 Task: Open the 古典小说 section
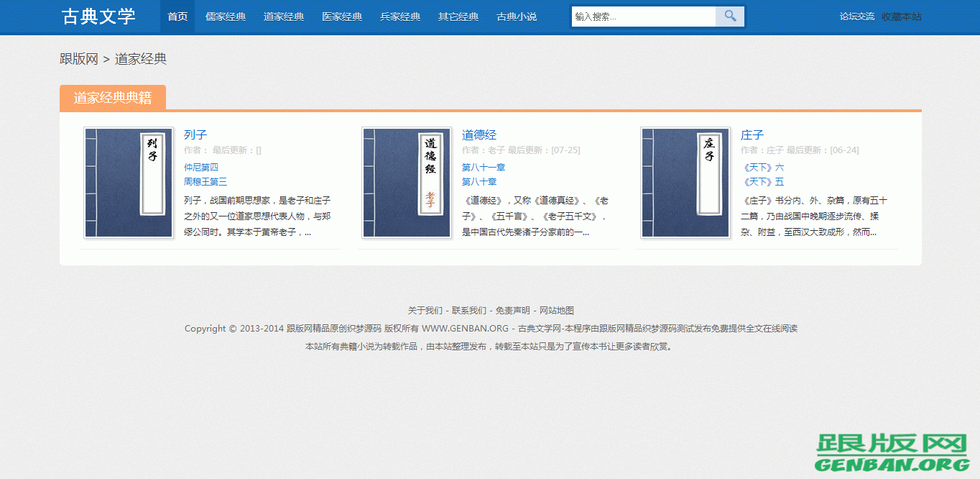point(516,17)
